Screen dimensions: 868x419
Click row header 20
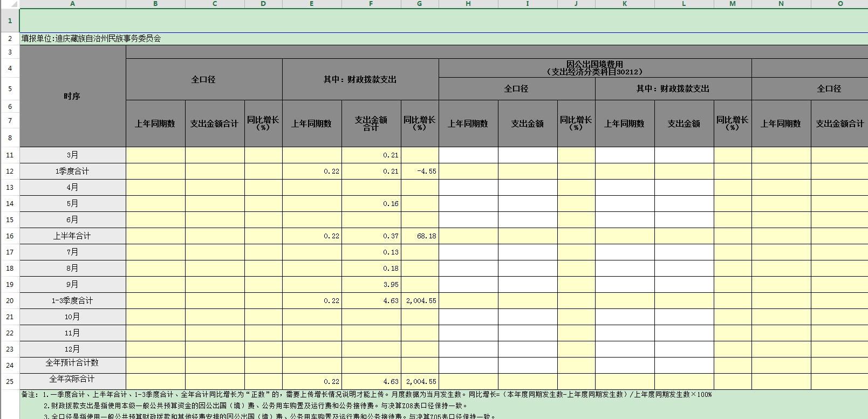click(10, 301)
